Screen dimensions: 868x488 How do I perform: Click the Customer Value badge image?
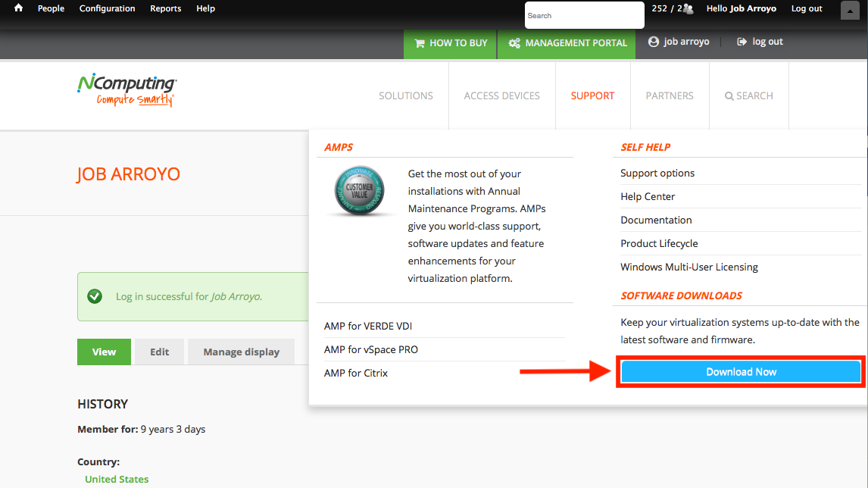[x=359, y=190]
